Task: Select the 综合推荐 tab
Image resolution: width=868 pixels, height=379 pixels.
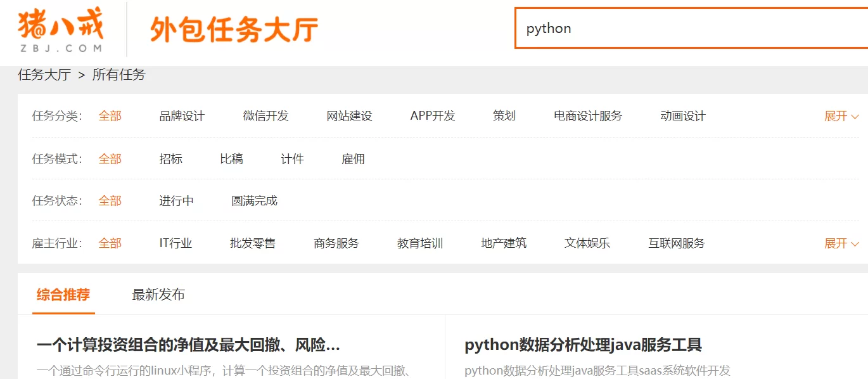Action: tap(63, 295)
